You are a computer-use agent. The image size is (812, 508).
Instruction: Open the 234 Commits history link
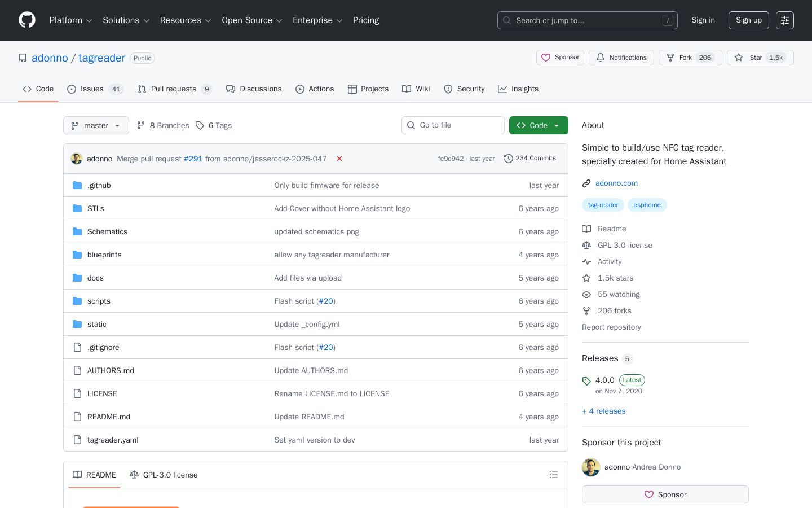(x=530, y=159)
